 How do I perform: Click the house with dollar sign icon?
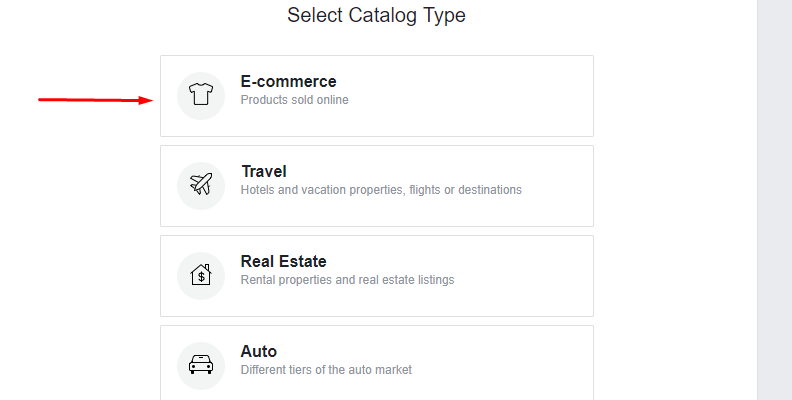tap(201, 275)
